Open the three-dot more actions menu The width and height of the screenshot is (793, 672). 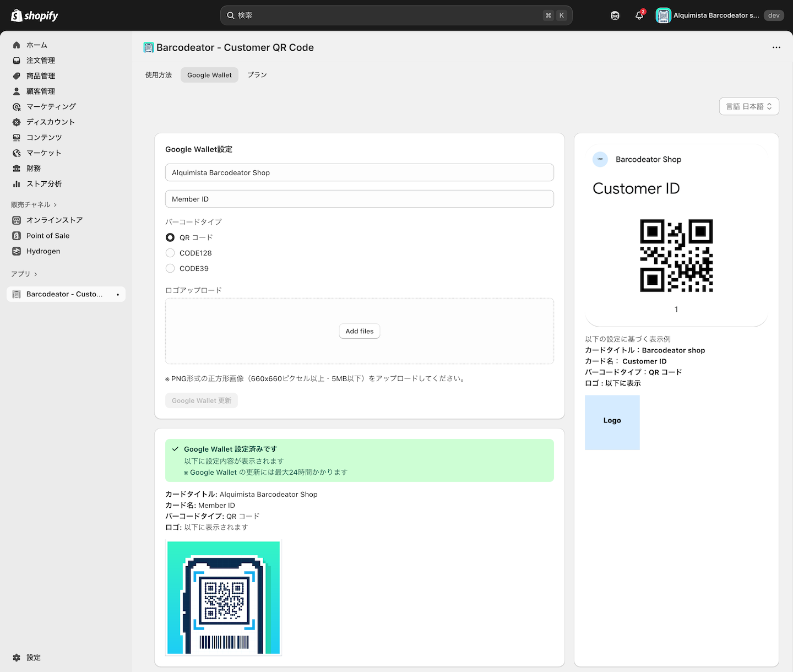[776, 47]
